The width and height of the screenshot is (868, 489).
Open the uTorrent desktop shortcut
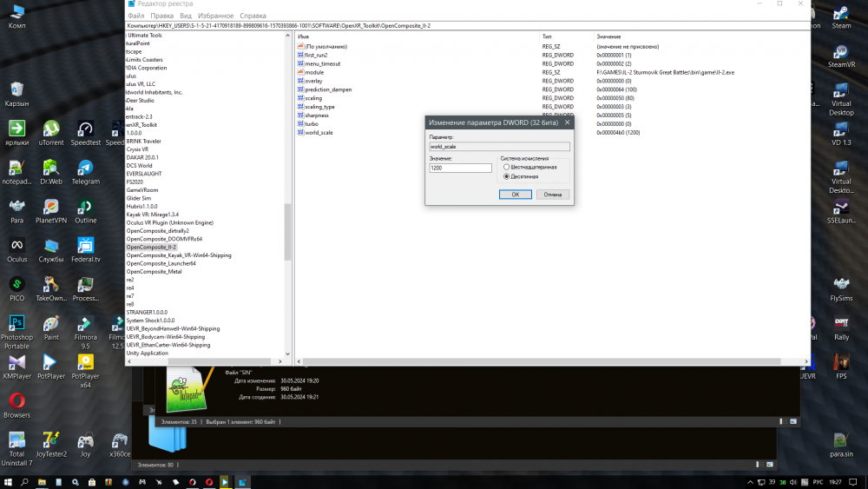(51, 134)
